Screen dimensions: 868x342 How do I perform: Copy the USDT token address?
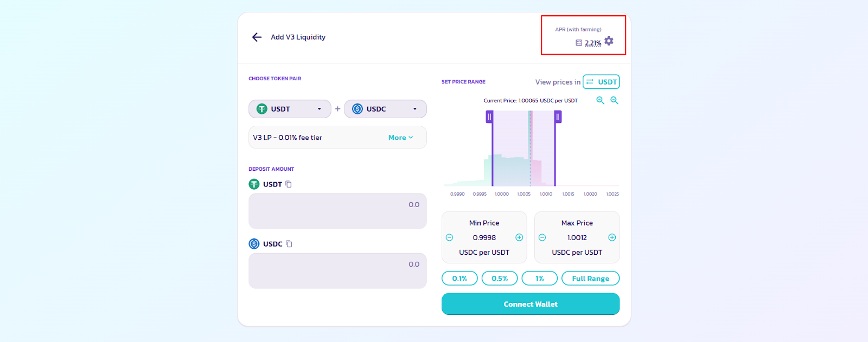289,184
